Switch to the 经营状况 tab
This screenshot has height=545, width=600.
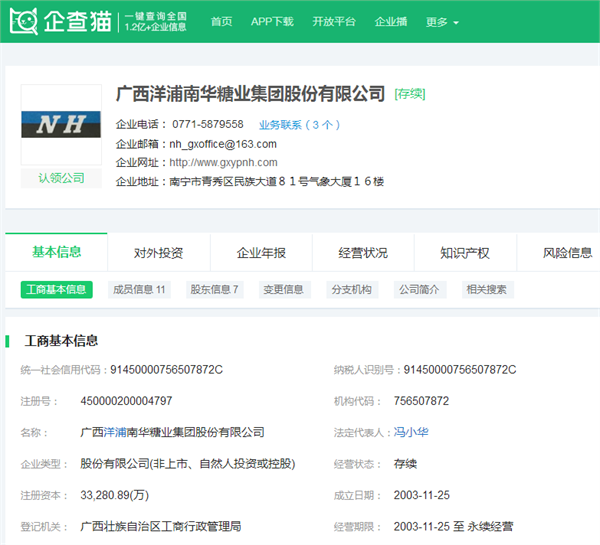pos(363,253)
